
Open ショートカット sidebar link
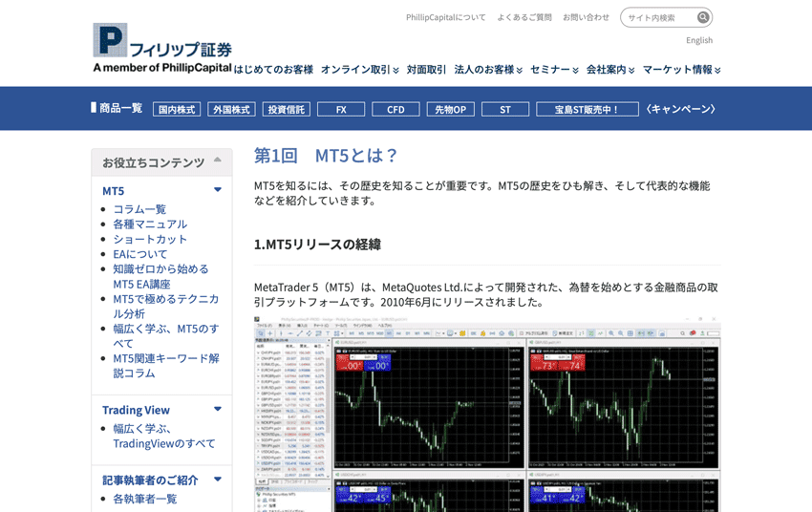coord(150,239)
